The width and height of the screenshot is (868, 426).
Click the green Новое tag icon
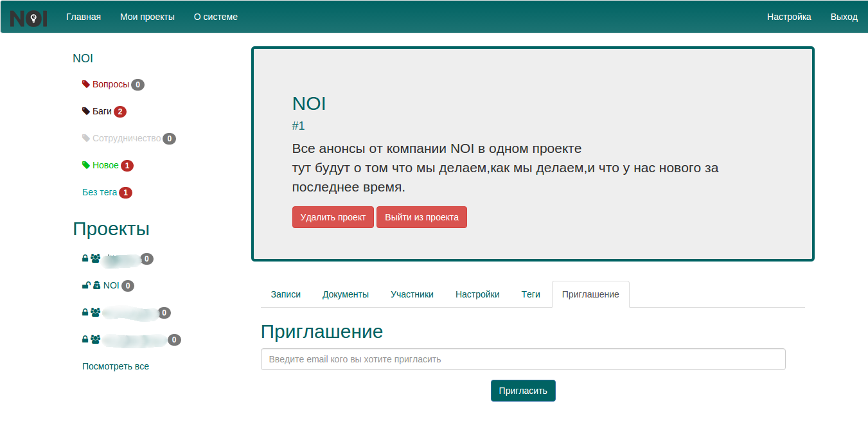86,165
